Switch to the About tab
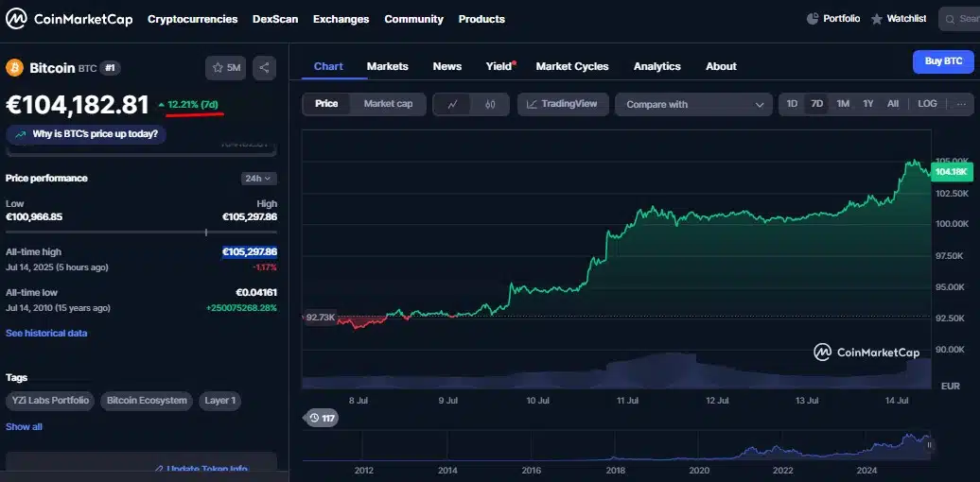Screen dimensions: 980x482 tap(721, 66)
